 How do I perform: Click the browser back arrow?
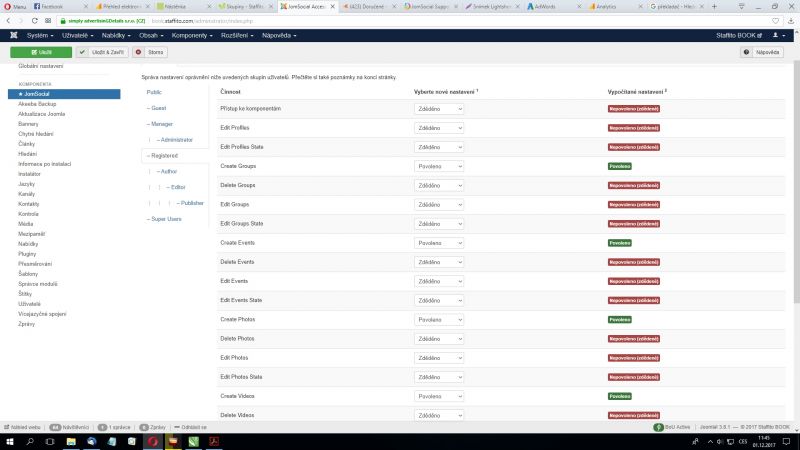pyautogui.click(x=9, y=20)
